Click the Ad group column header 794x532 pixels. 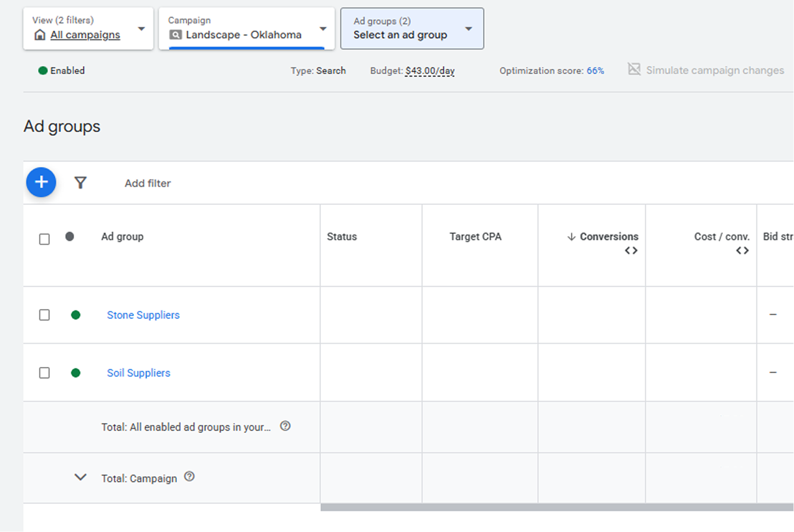point(122,237)
